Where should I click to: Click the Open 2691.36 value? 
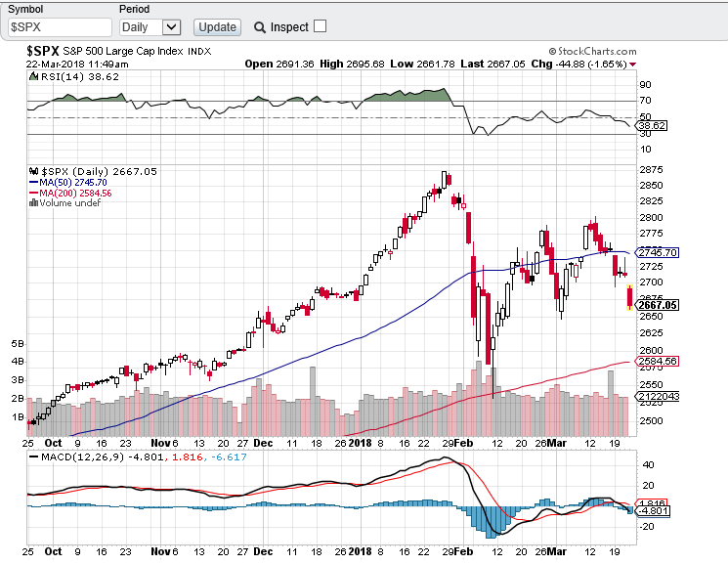[279, 65]
